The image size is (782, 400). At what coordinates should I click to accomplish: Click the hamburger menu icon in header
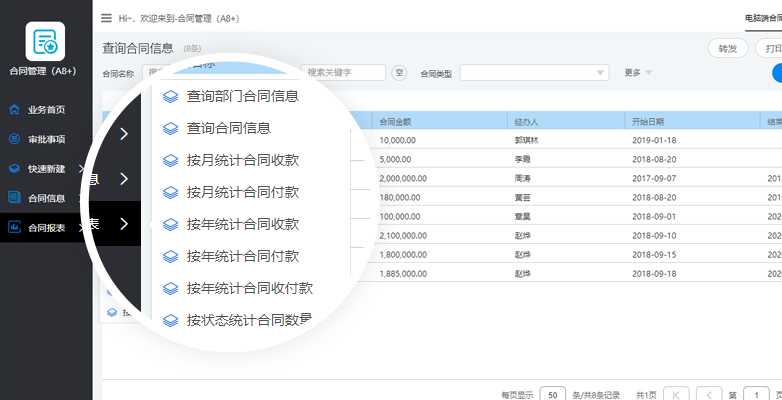tap(106, 18)
